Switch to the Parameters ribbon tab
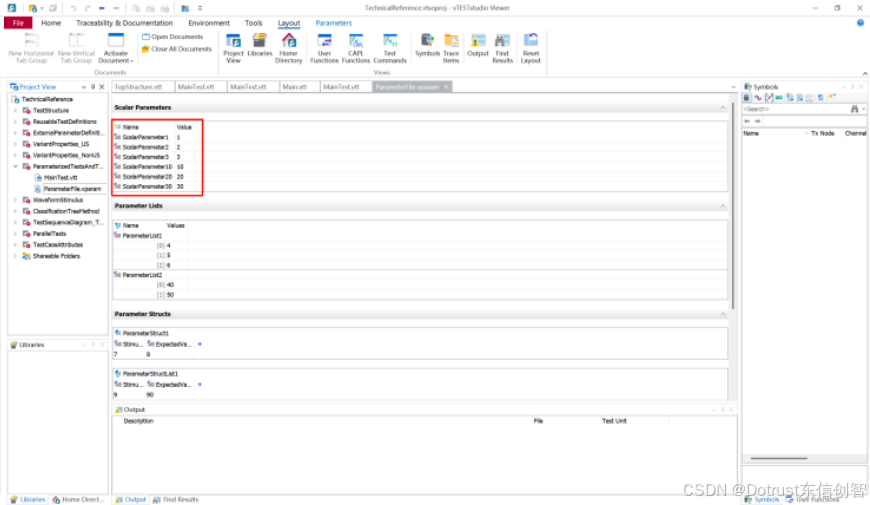The width and height of the screenshot is (870, 505). pyautogui.click(x=333, y=23)
